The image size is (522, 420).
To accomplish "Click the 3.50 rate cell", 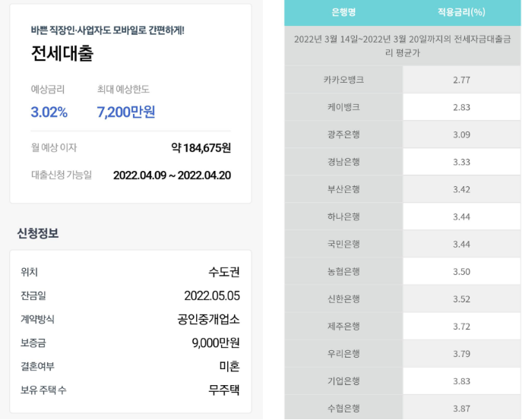I will point(462,272).
